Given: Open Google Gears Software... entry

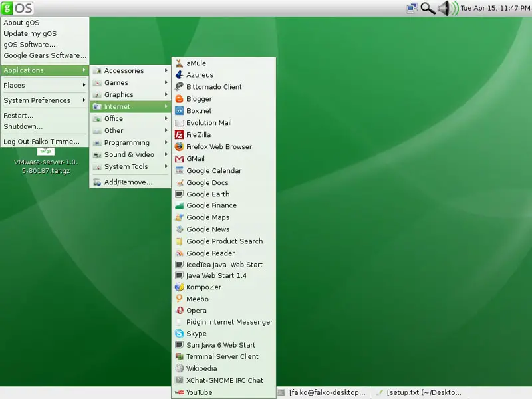Looking at the screenshot, I should (x=45, y=55).
